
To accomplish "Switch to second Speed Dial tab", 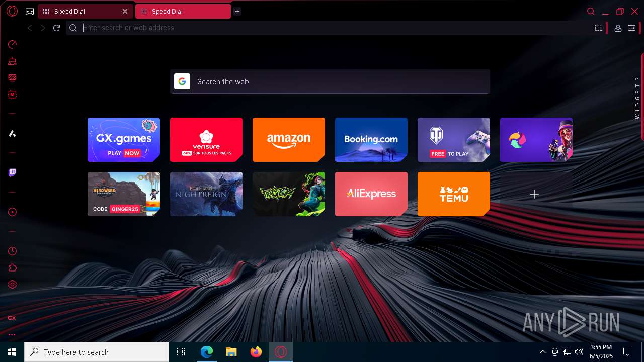I will click(183, 11).
